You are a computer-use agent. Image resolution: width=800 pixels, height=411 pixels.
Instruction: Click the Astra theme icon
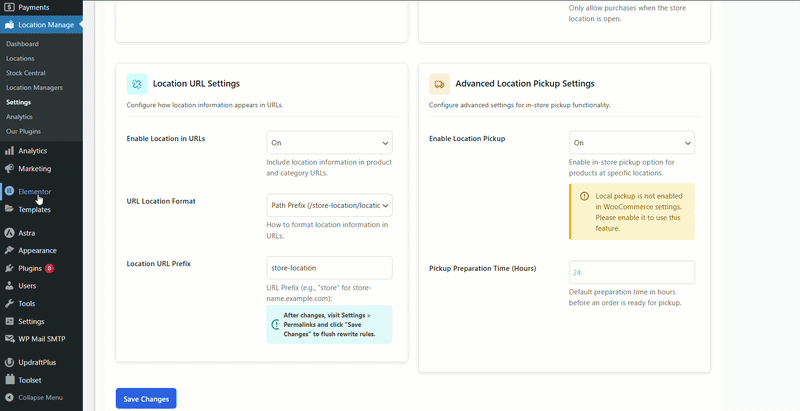[9, 232]
